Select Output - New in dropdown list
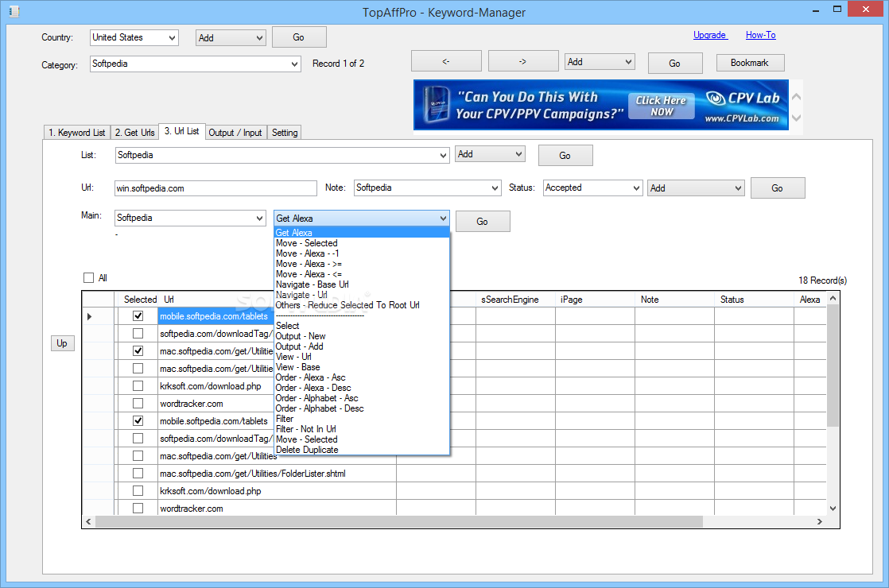 click(362, 336)
